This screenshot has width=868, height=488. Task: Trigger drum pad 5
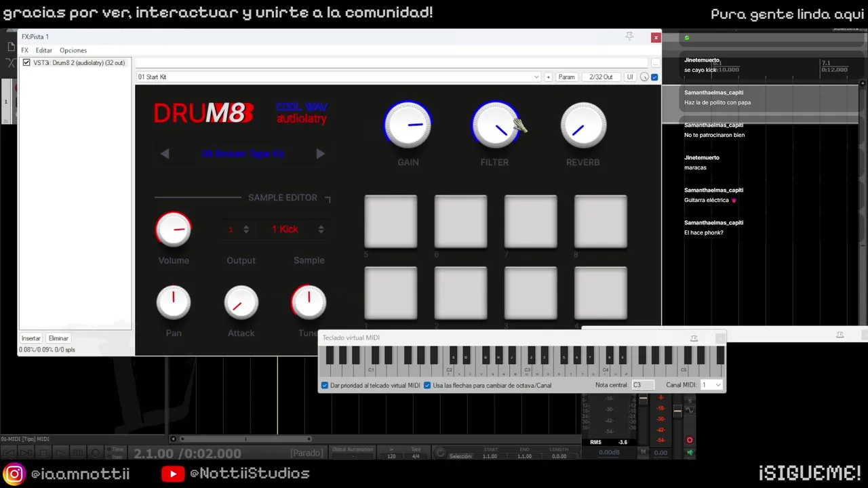tap(391, 222)
